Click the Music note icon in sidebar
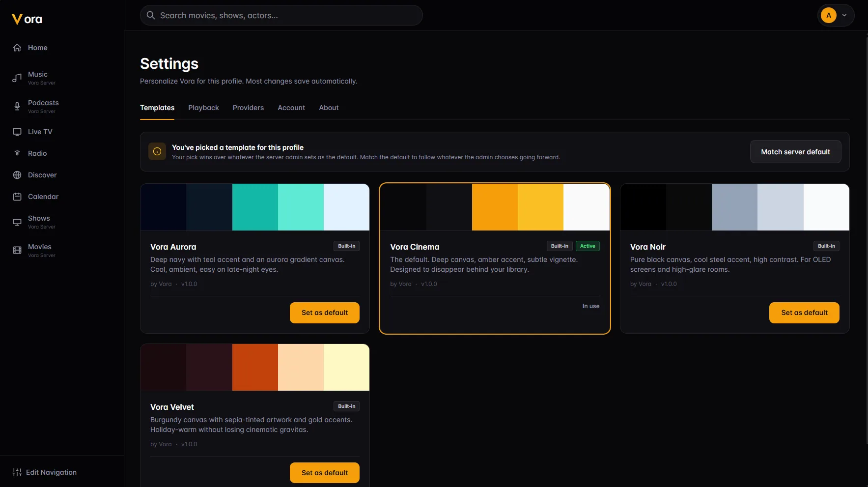This screenshot has height=487, width=868. point(17,78)
